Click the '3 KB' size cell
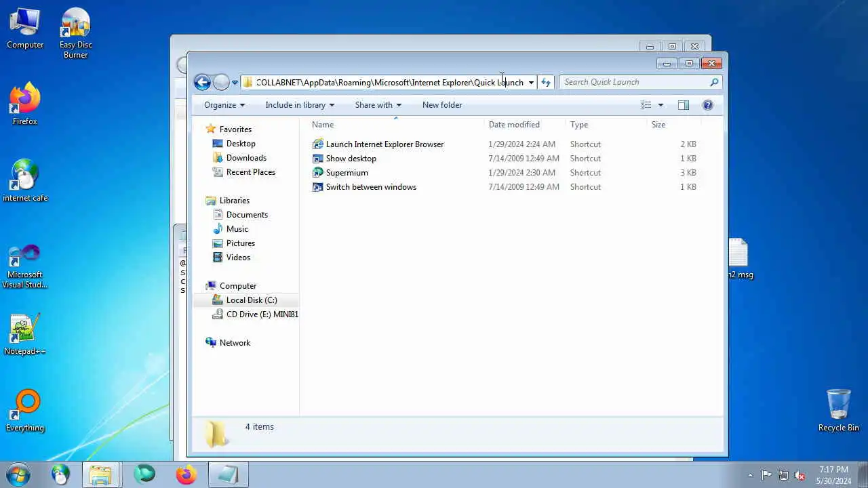This screenshot has width=868, height=488. pos(688,173)
